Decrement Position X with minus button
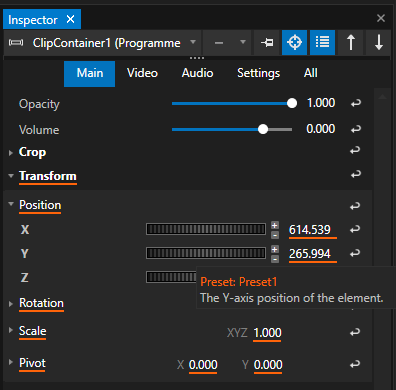This screenshot has height=390, width=396. pyautogui.click(x=275, y=235)
